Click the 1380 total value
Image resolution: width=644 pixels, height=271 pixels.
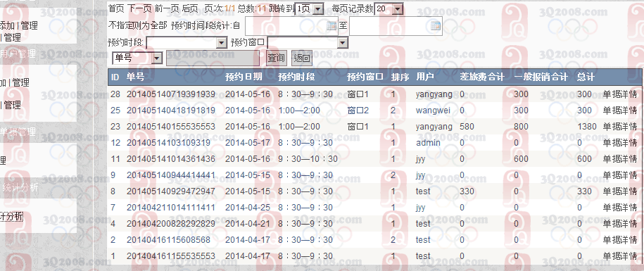(586, 127)
